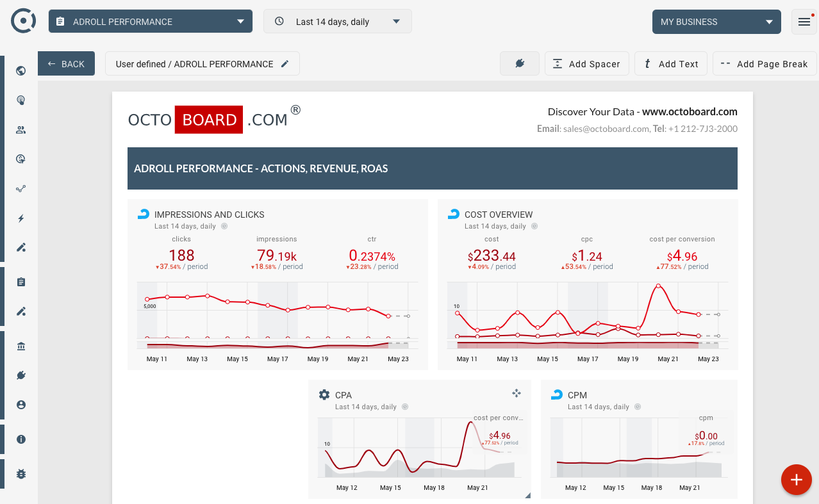This screenshot has width=819, height=504.
Task: Click the move handle on CPA widget
Action: tap(517, 393)
